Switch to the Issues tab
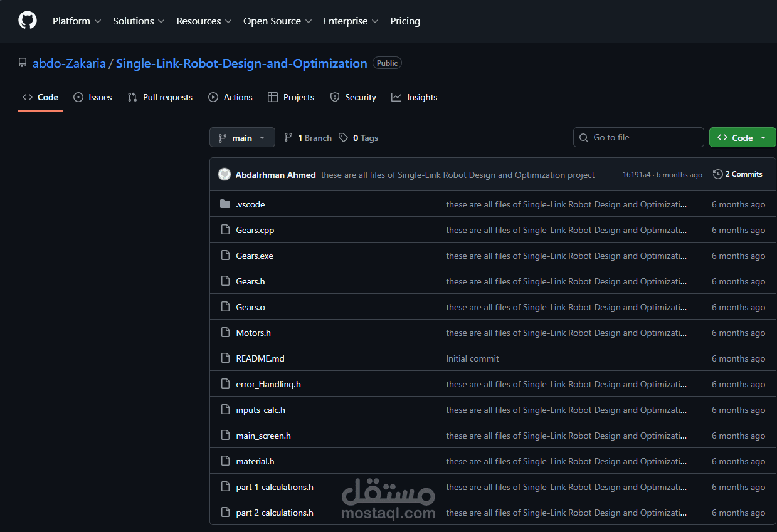 click(x=93, y=97)
